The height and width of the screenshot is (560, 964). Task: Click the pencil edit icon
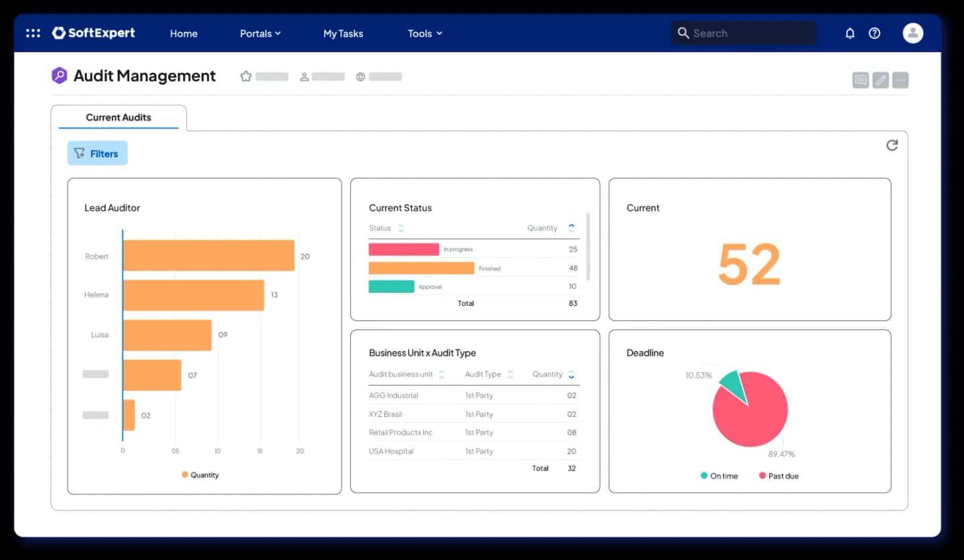click(880, 80)
